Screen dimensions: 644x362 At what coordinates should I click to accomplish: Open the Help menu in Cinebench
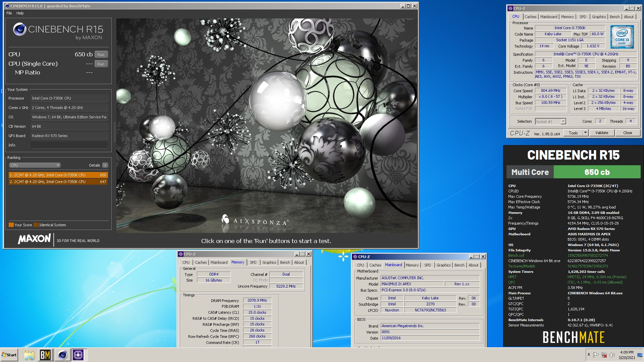20,13
